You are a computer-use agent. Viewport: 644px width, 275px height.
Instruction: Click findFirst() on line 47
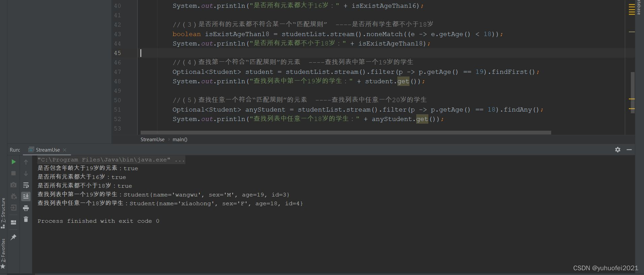tap(513, 72)
